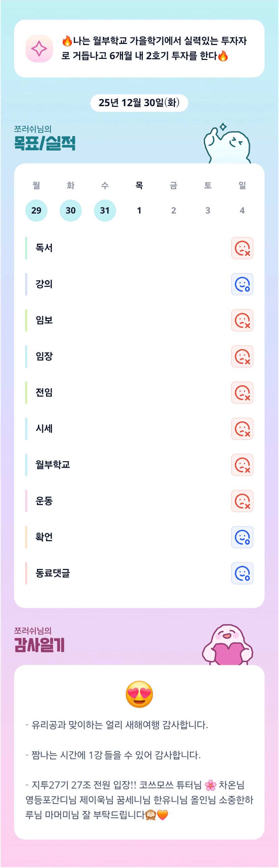Select Wednesday 31 date circle
279x868 pixels.
pos(105,211)
